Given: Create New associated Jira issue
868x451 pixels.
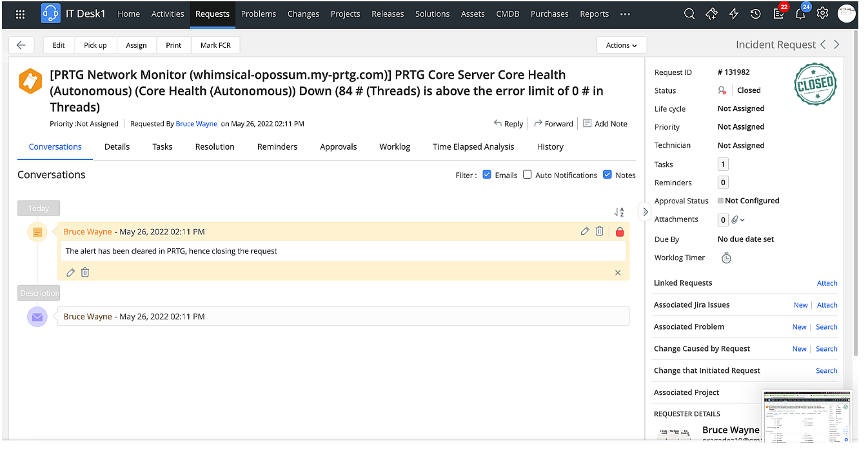Looking at the screenshot, I should (x=800, y=305).
